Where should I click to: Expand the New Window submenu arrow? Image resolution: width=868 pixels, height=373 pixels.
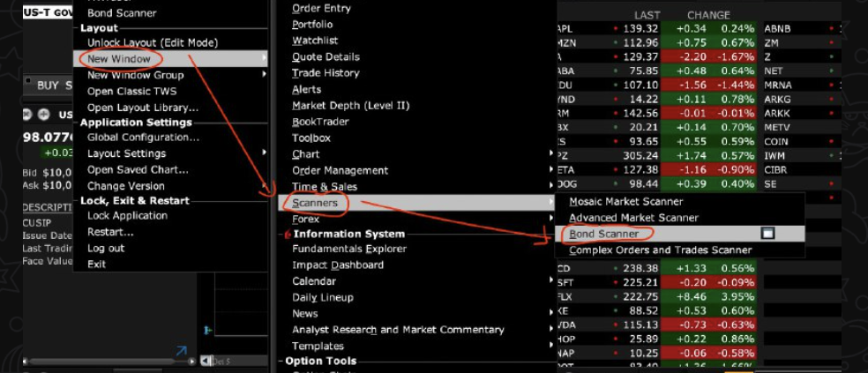pyautogui.click(x=265, y=59)
